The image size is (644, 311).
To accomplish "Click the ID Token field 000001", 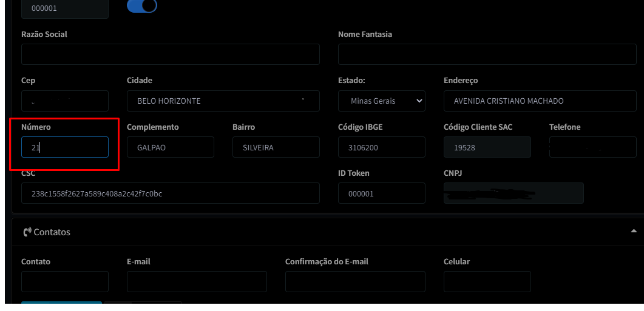I will 382,193.
